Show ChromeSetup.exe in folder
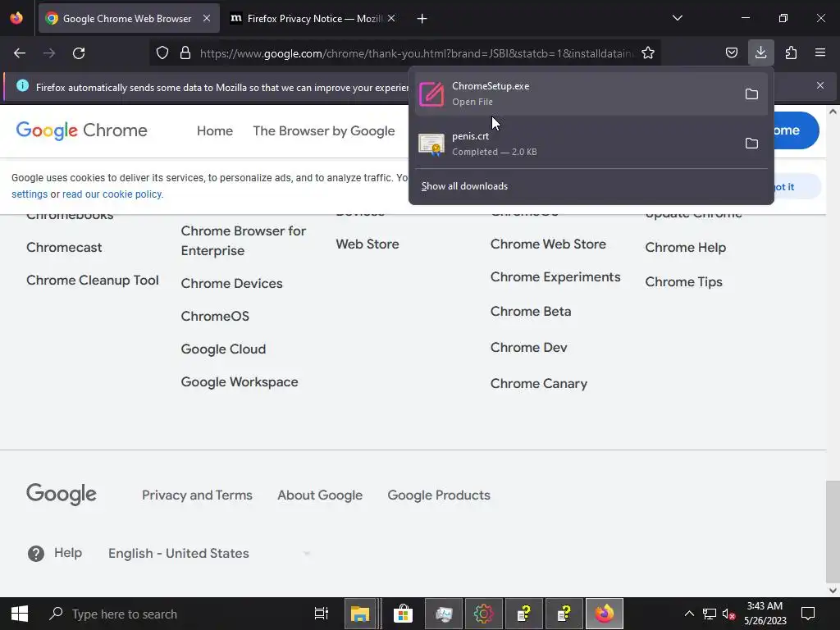The image size is (840, 630). click(751, 94)
